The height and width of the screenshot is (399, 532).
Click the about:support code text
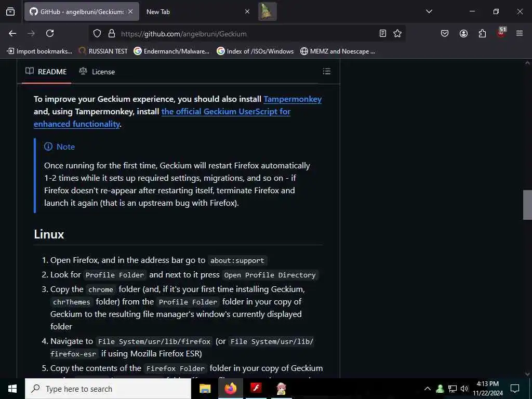(237, 261)
